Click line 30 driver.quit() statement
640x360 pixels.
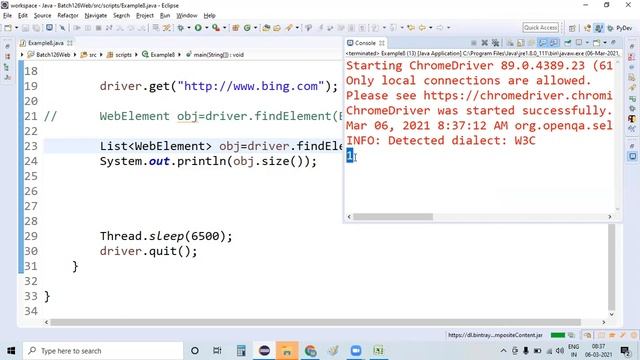click(x=149, y=251)
